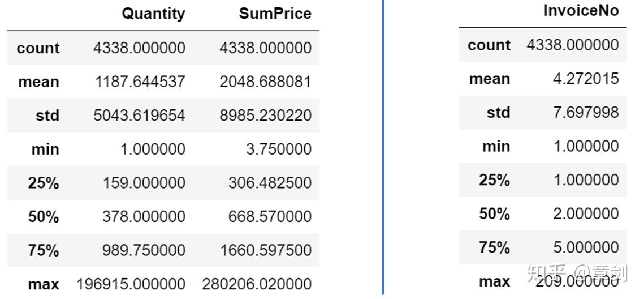Select the min SumPrice value 3.750000

[x=279, y=149]
